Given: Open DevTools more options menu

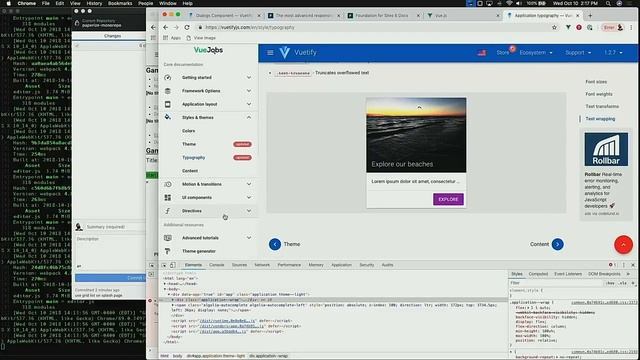Looking at the screenshot, I should (624, 265).
